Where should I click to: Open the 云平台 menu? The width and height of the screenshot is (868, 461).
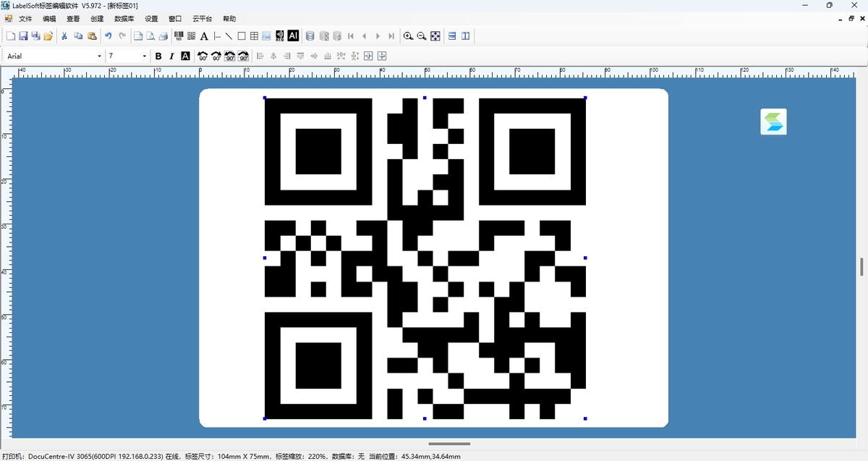(202, 19)
